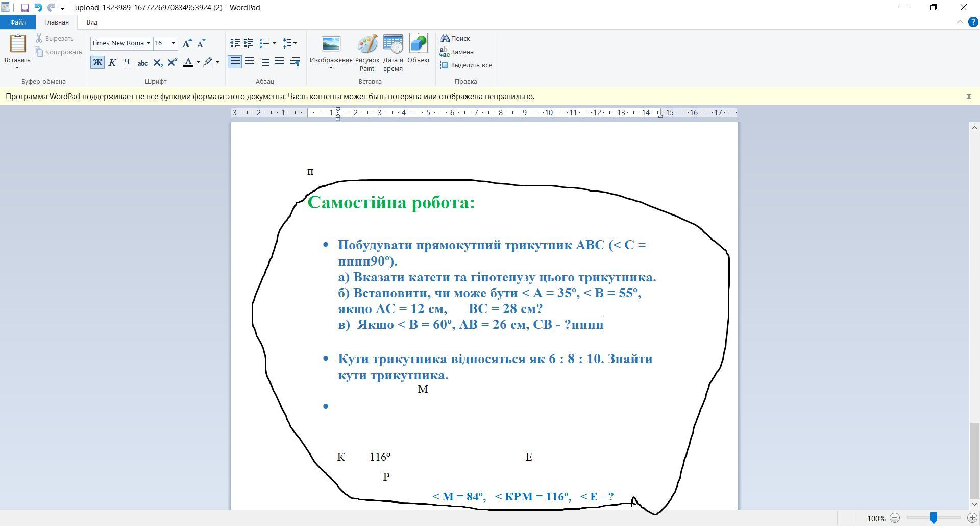980x526 pixels.
Task: Increase font size with grow font icon
Action: [187, 43]
